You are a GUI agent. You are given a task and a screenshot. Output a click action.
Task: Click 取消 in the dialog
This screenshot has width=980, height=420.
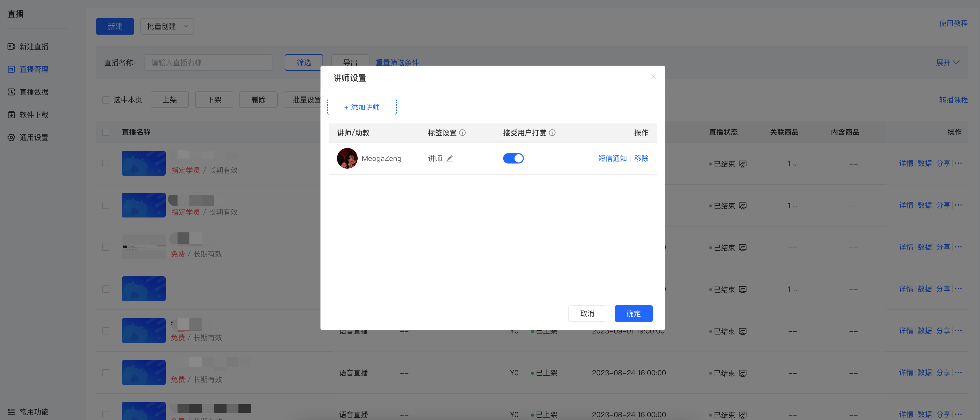(x=587, y=313)
